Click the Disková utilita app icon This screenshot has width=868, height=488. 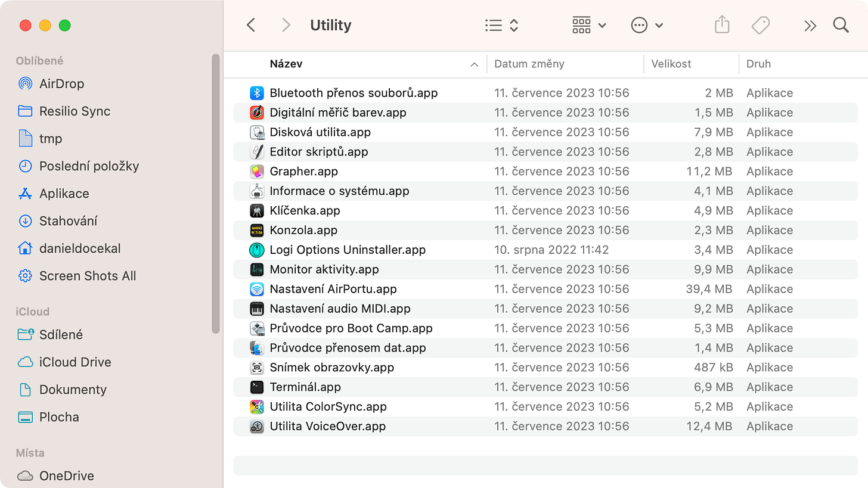[257, 132]
